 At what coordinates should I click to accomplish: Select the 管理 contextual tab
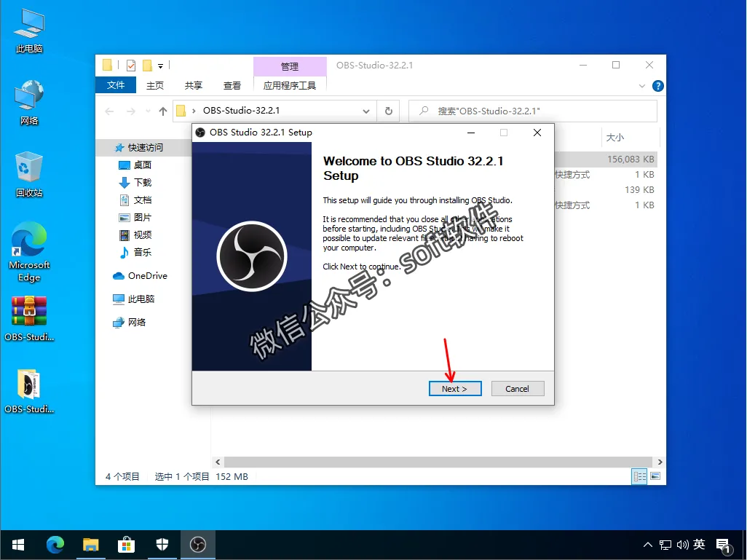(x=290, y=66)
